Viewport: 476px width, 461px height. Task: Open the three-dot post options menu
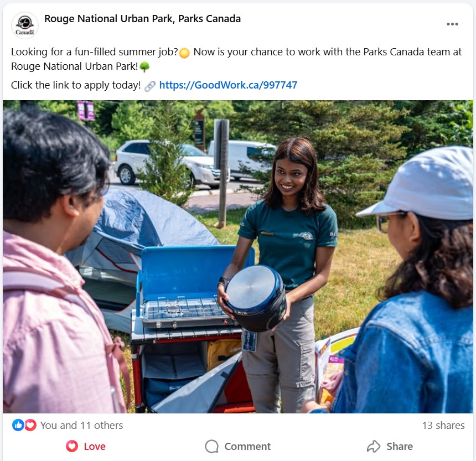click(x=452, y=24)
